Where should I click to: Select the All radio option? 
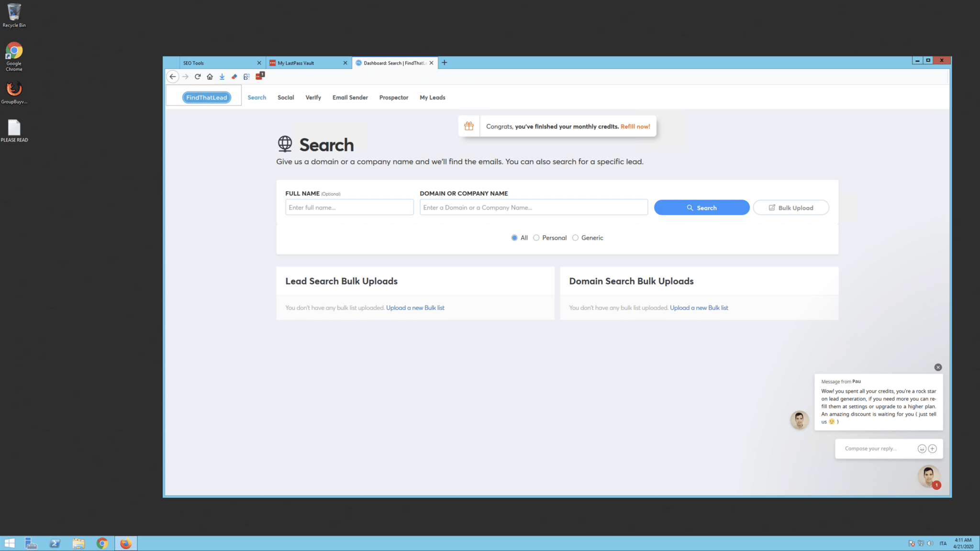tap(514, 238)
